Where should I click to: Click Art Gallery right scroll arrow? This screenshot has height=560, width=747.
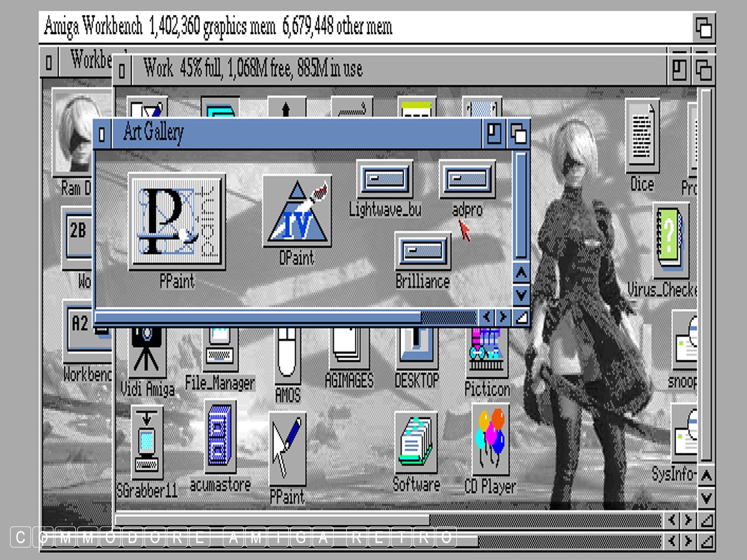[503, 317]
